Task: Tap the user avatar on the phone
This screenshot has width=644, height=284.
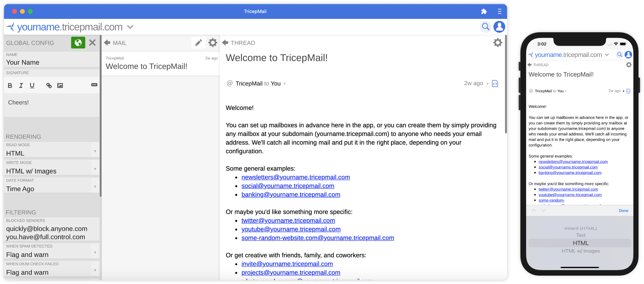Action: point(628,54)
